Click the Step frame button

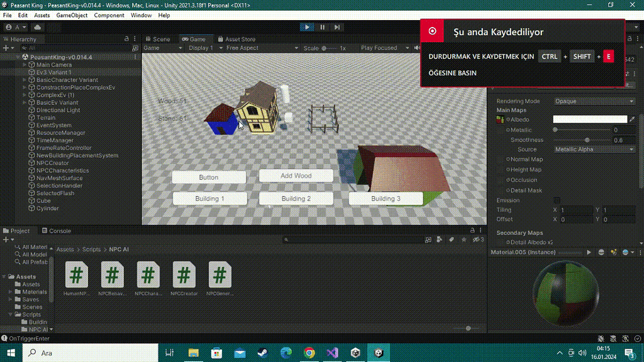point(337,27)
